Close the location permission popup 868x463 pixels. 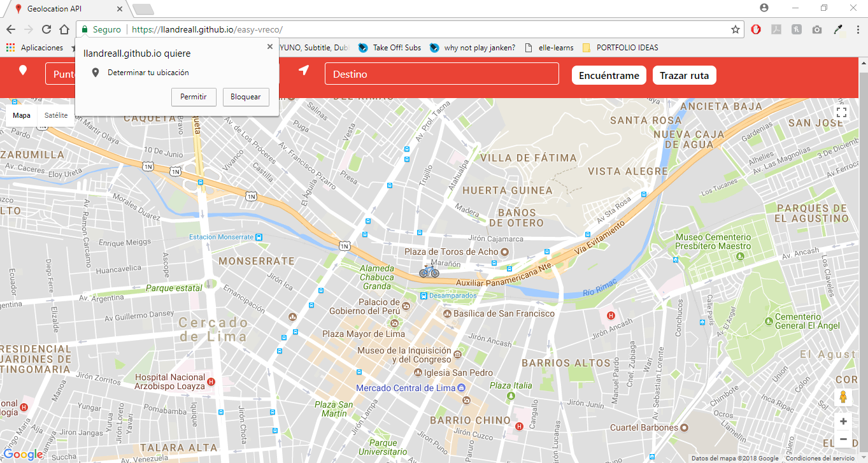coord(270,46)
